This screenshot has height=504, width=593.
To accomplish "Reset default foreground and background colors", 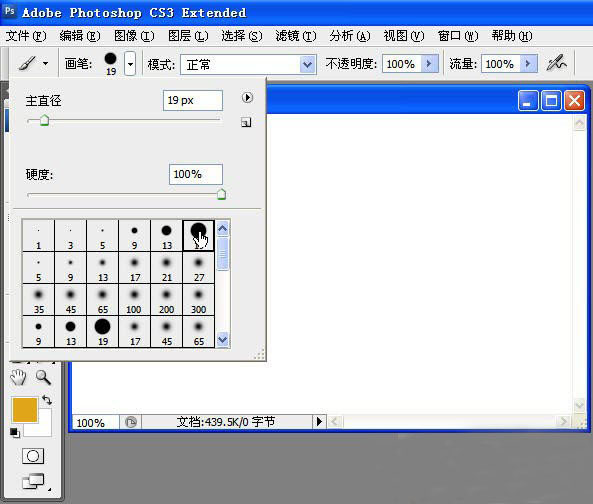I will [x=14, y=433].
